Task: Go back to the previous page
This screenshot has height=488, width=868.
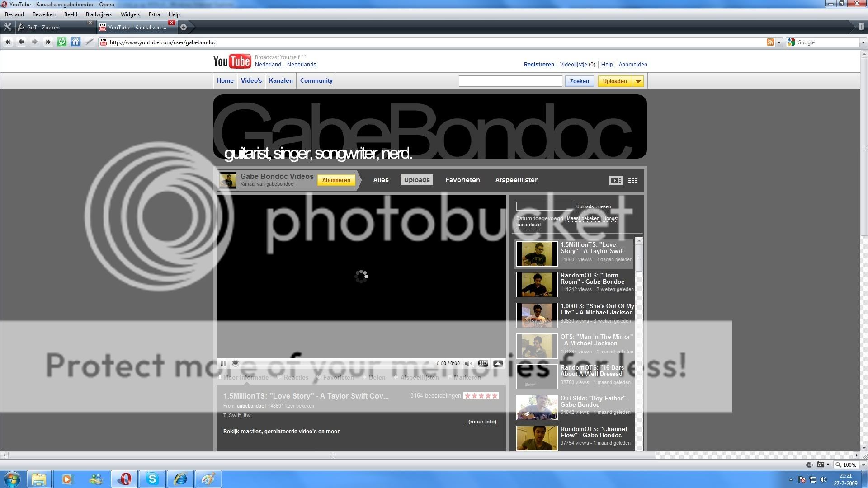Action: (21, 42)
